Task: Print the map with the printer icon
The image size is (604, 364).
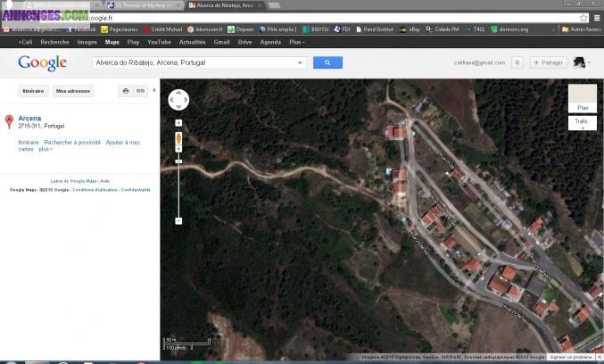Action: click(126, 91)
